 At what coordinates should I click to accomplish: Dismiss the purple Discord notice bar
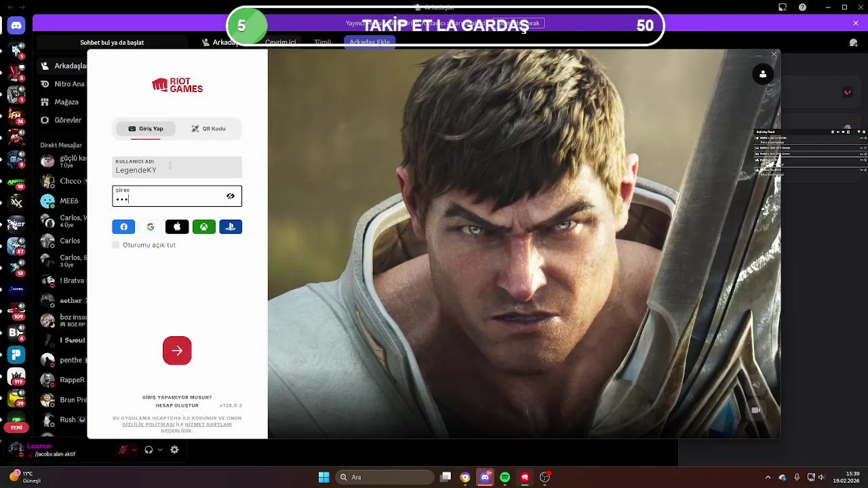coord(856,23)
